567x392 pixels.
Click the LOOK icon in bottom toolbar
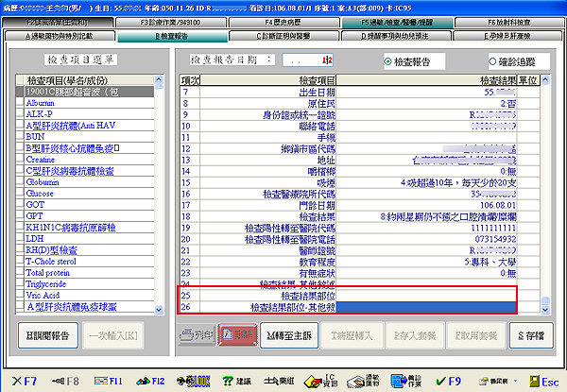coord(196,381)
